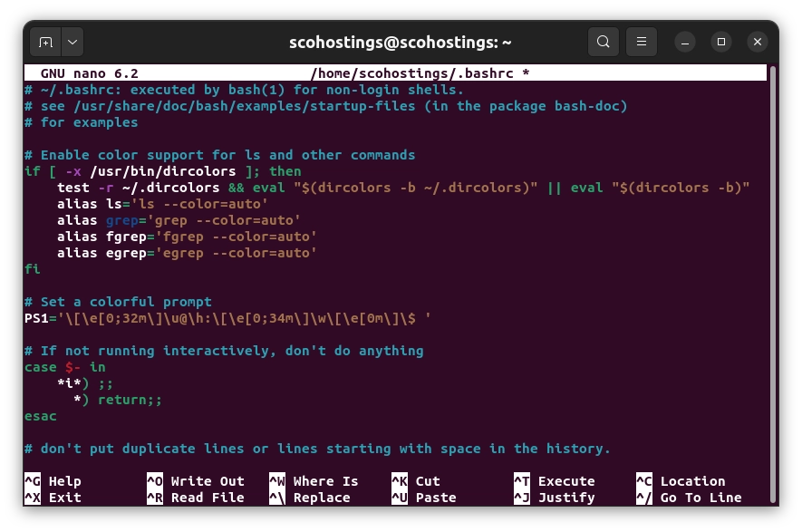Click the '# see /usr/share/doc/bash/examples' comment line

point(326,106)
